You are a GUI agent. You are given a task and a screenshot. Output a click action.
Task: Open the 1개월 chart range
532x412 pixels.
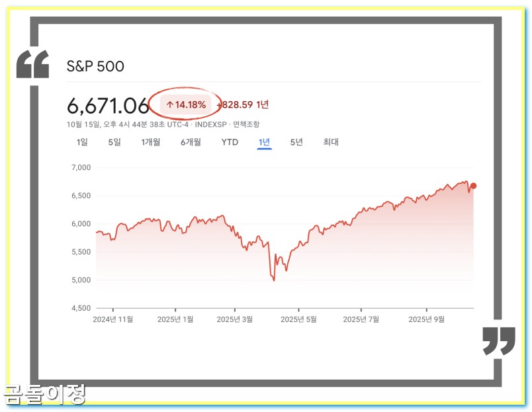pyautogui.click(x=150, y=142)
